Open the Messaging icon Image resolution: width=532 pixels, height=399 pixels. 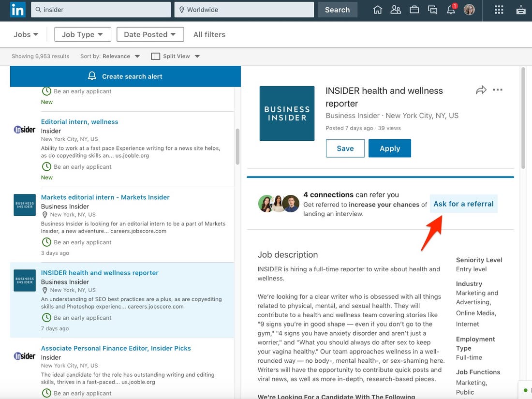click(432, 9)
